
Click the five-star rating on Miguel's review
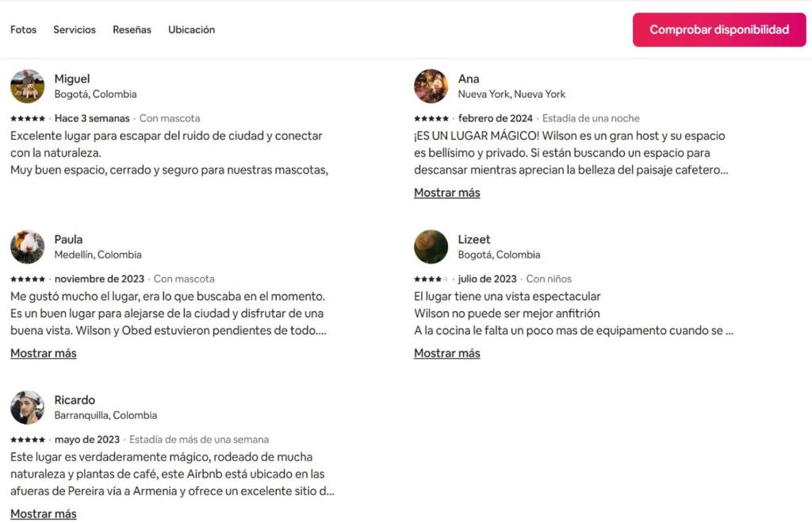[28, 119]
